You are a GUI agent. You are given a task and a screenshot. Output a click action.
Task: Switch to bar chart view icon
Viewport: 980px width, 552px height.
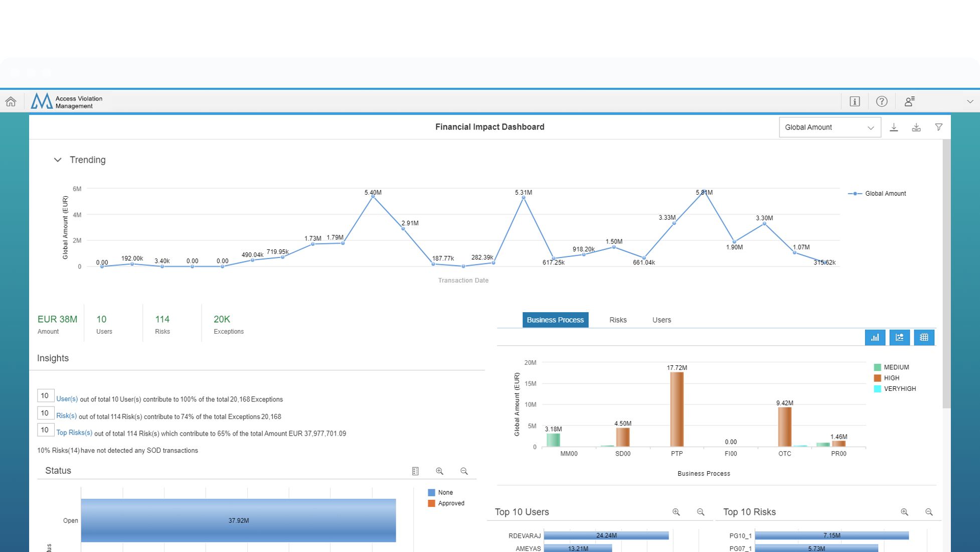(x=875, y=338)
